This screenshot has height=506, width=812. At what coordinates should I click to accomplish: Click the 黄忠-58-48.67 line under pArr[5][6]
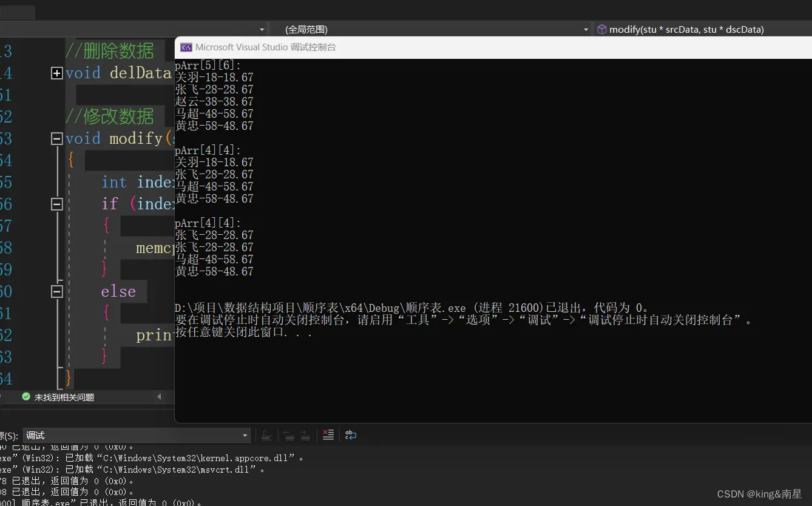(x=214, y=126)
